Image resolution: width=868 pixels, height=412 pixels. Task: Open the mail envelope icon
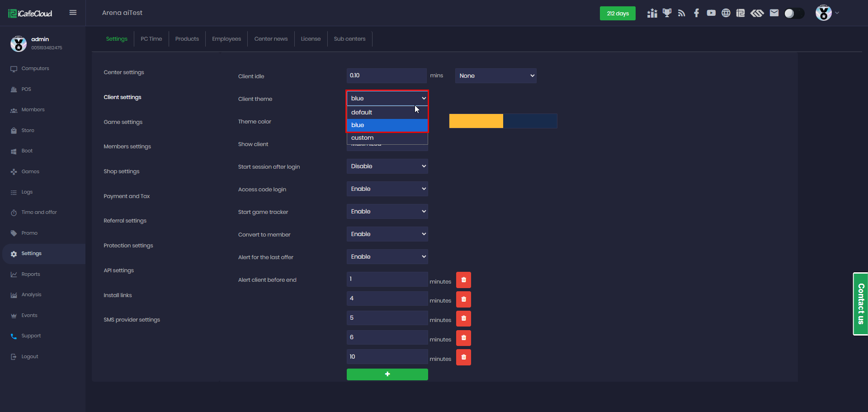(x=774, y=13)
